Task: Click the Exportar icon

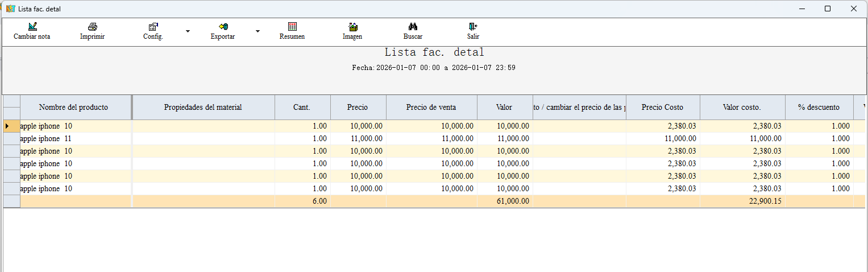Action: tap(223, 27)
